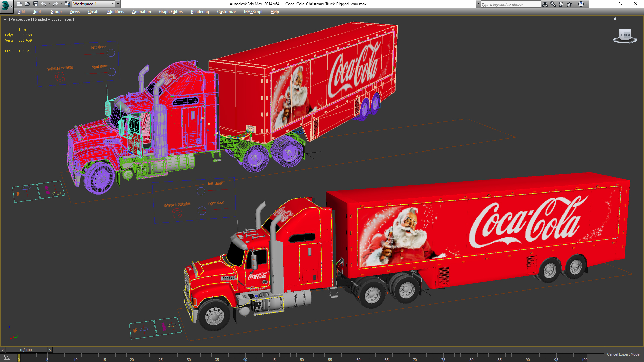Open a file with the folder icon
This screenshot has width=644, height=362.
tap(27, 4)
